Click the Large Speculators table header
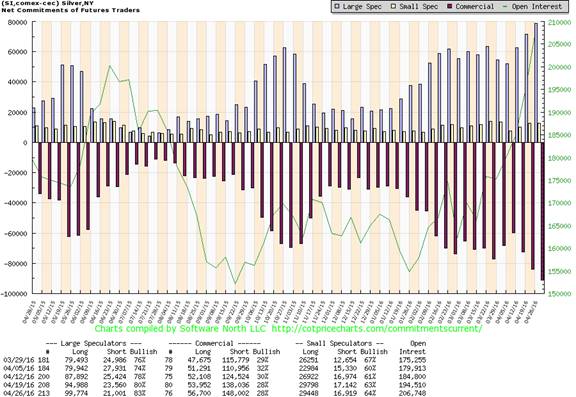 93,343
